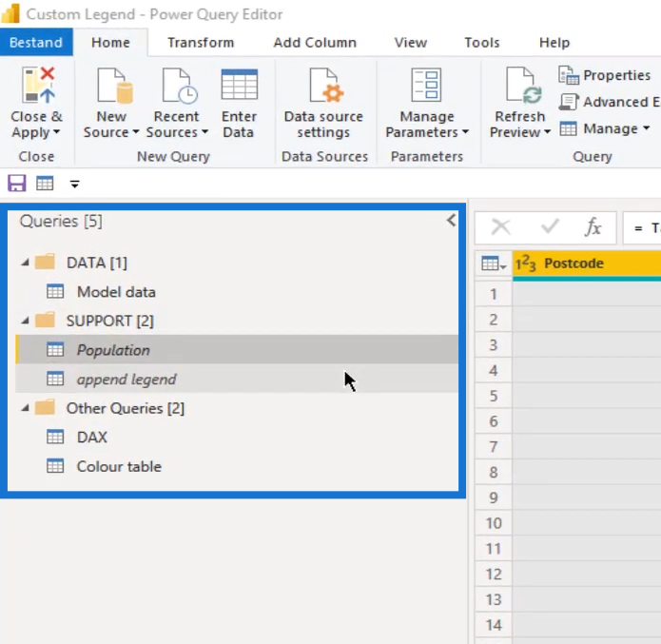Click the fx add step button

point(593,227)
